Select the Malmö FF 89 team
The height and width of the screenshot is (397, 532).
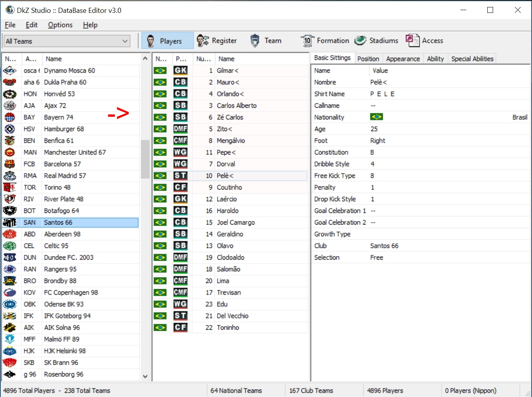tap(61, 339)
